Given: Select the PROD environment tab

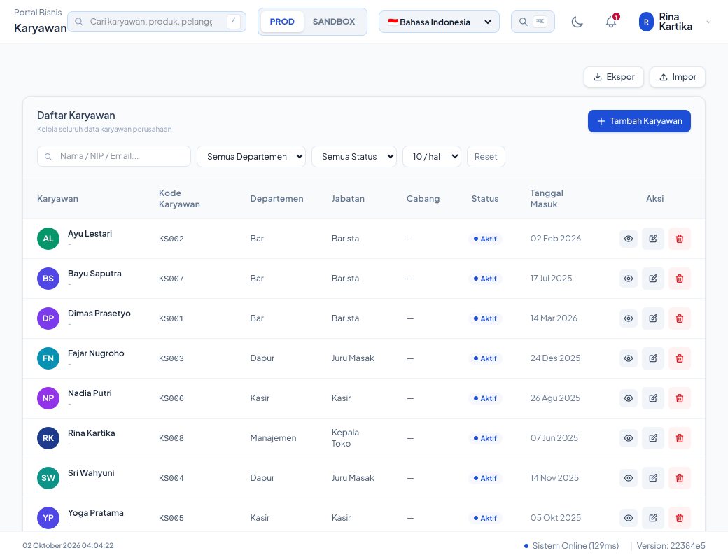Looking at the screenshot, I should click(x=282, y=22).
